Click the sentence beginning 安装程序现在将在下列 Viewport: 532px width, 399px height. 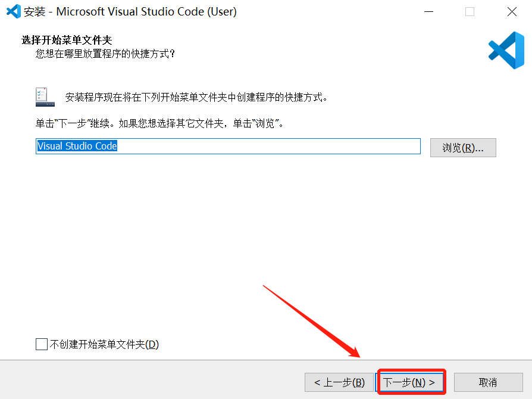tap(197, 98)
